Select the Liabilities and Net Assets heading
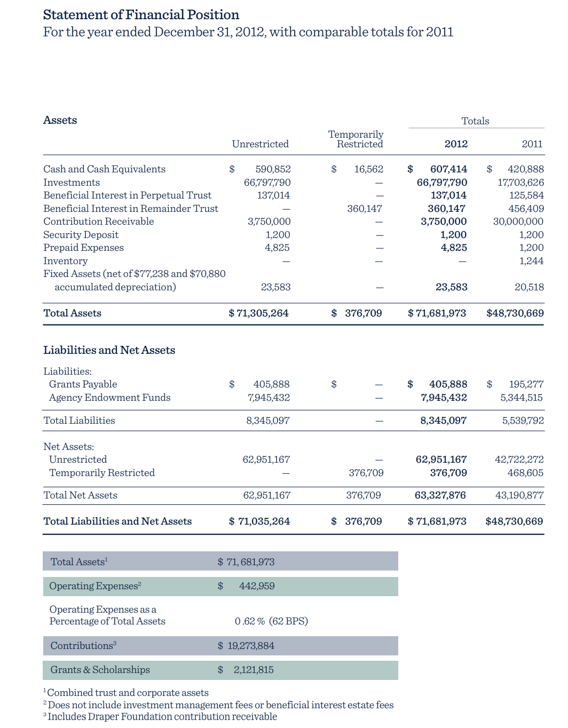 pos(109,350)
